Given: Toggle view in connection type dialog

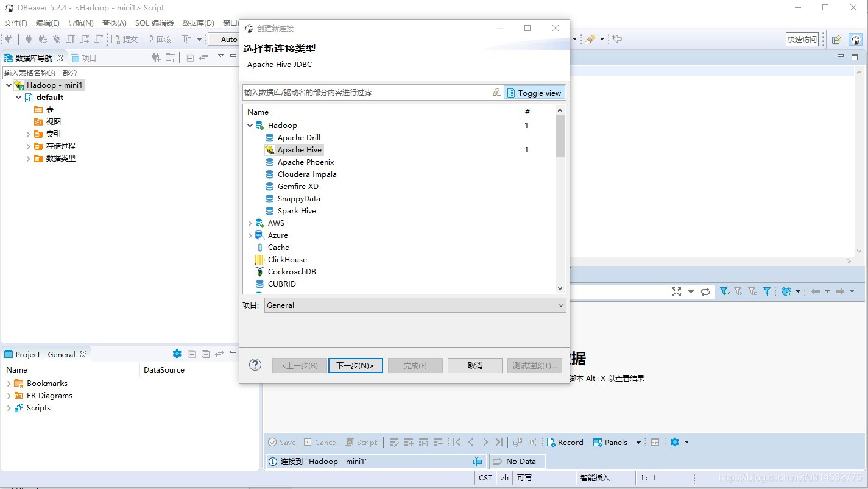Looking at the screenshot, I should pyautogui.click(x=534, y=93).
